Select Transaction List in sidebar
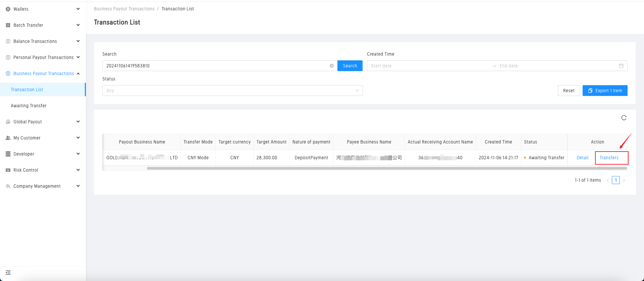 pyautogui.click(x=43, y=90)
